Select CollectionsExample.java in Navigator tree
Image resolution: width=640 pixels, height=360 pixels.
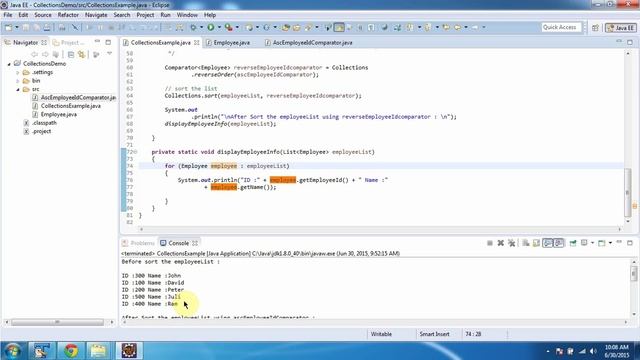pyautogui.click(x=66, y=106)
